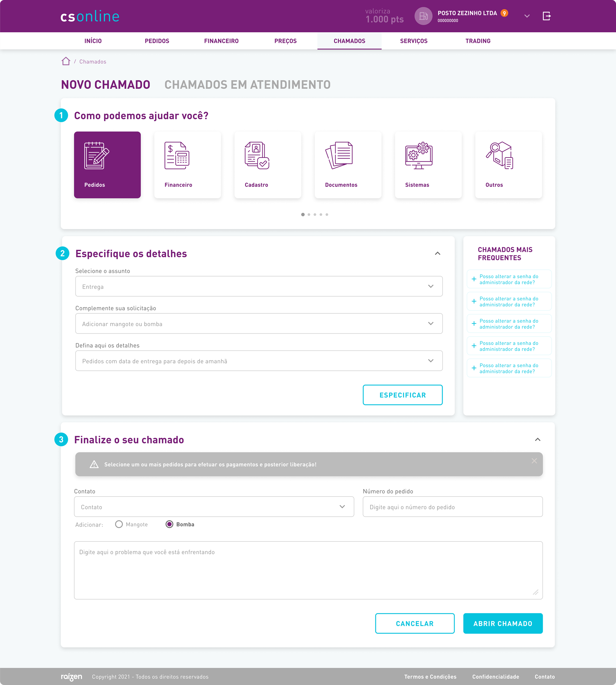616x685 pixels.
Task: Pick the Documentos category icon
Action: click(339, 155)
